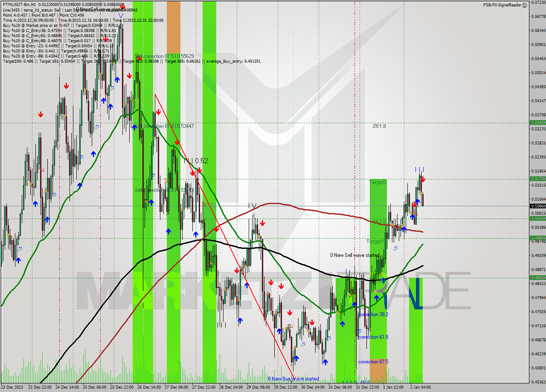Click the Target100: 0.486 text
The height and width of the screenshot is (392, 546).
click(17, 61)
